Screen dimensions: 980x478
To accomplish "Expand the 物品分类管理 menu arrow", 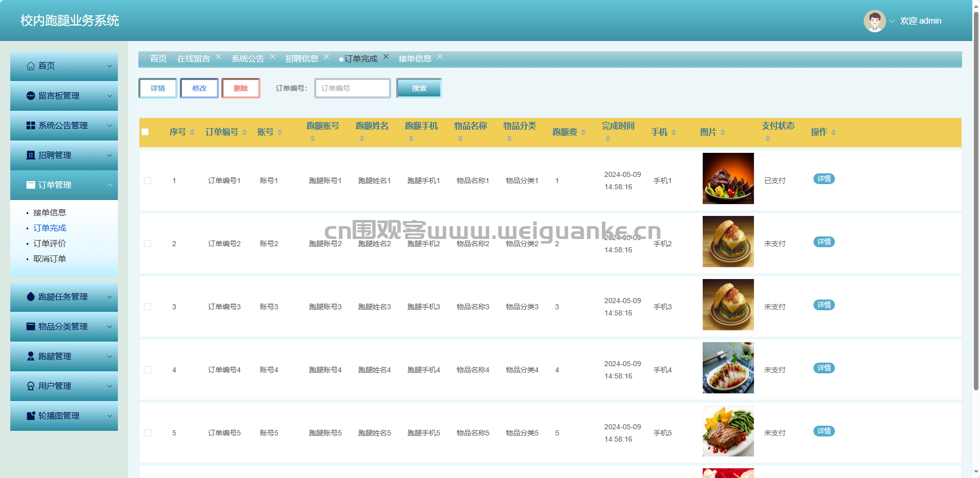I will coord(109,327).
